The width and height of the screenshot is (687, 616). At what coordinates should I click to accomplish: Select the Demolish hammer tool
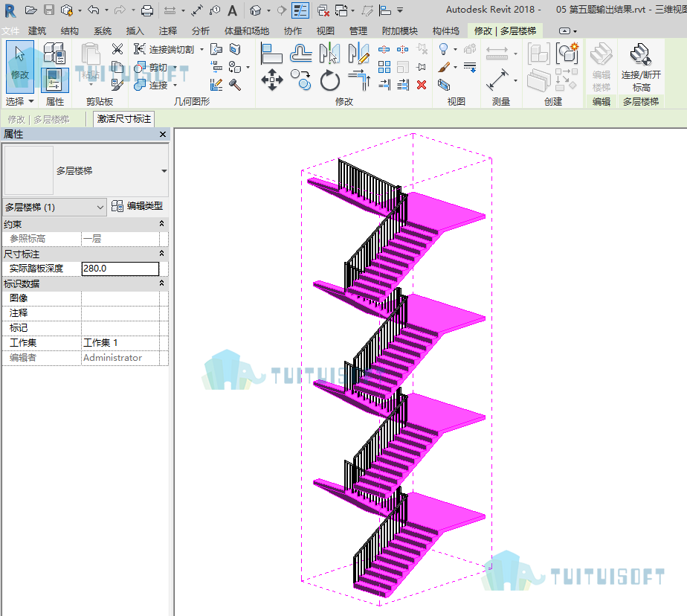(235, 85)
